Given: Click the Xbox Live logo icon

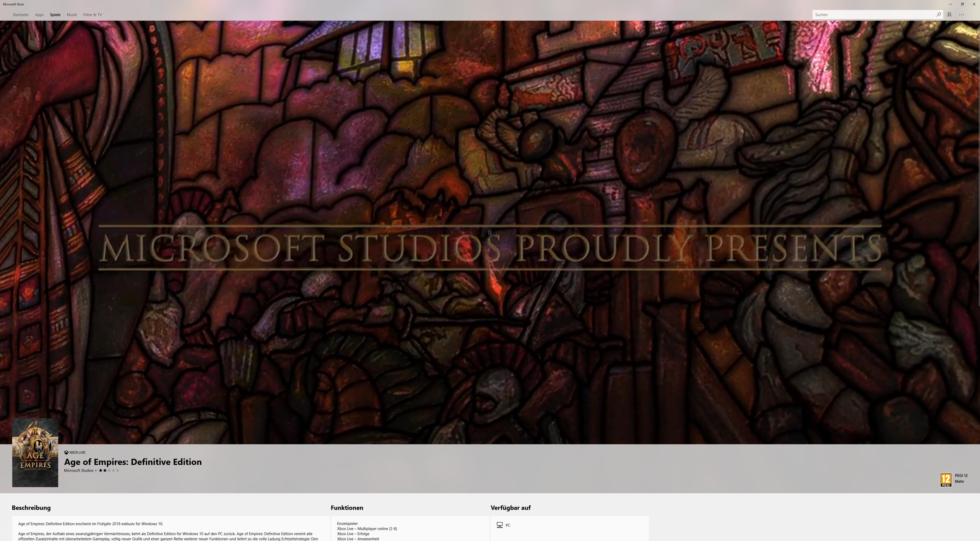Looking at the screenshot, I should click(66, 452).
